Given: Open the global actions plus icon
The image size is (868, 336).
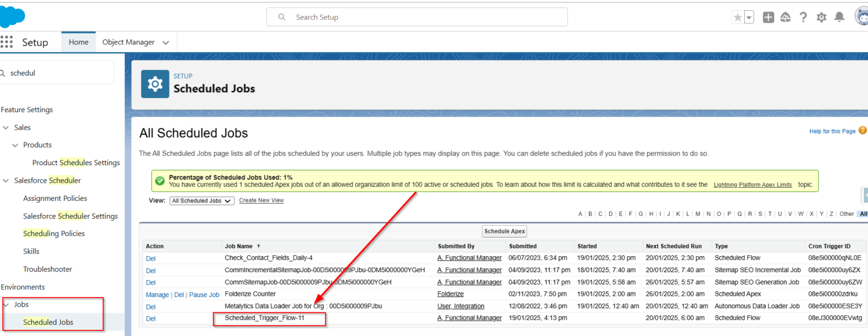Looking at the screenshot, I should click(x=768, y=18).
